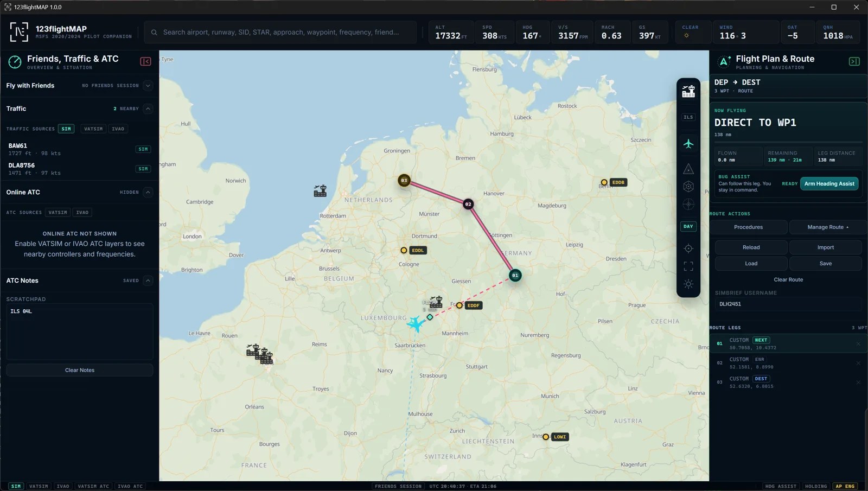Viewport: 868px width, 491px height.
Task: Click the fullscreen map icon
Action: (688, 266)
